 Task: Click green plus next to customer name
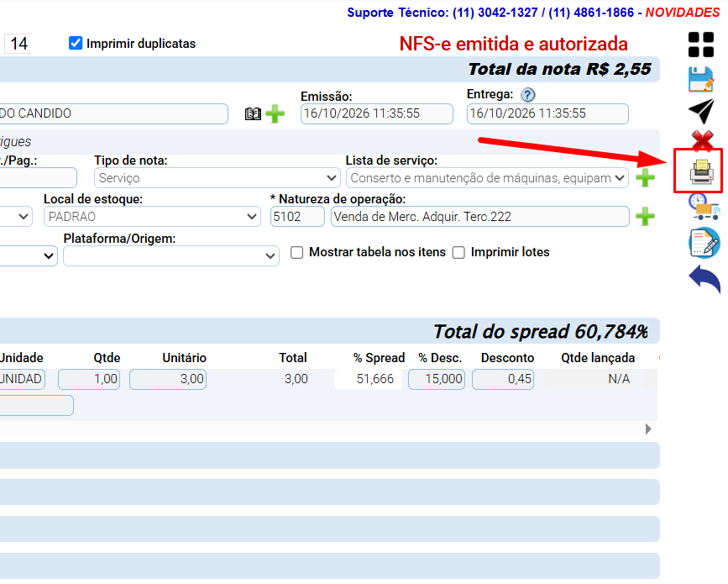click(275, 113)
